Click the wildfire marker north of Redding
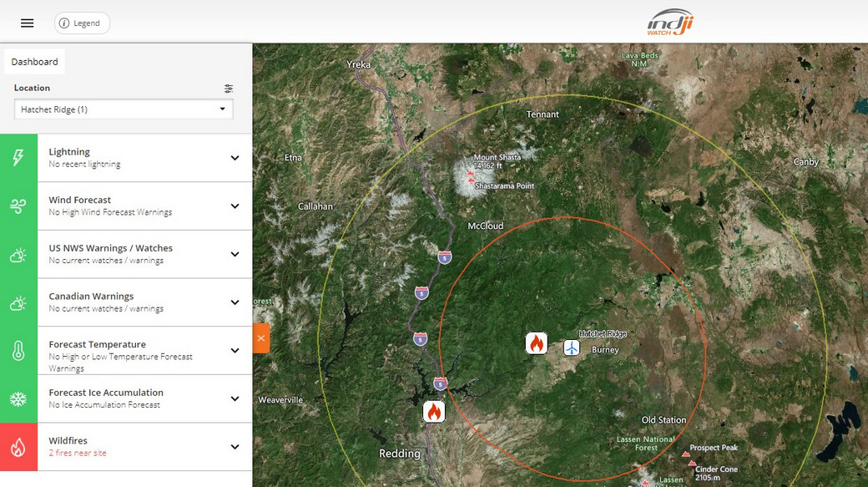Viewport: 868px width, 487px height. click(x=434, y=412)
